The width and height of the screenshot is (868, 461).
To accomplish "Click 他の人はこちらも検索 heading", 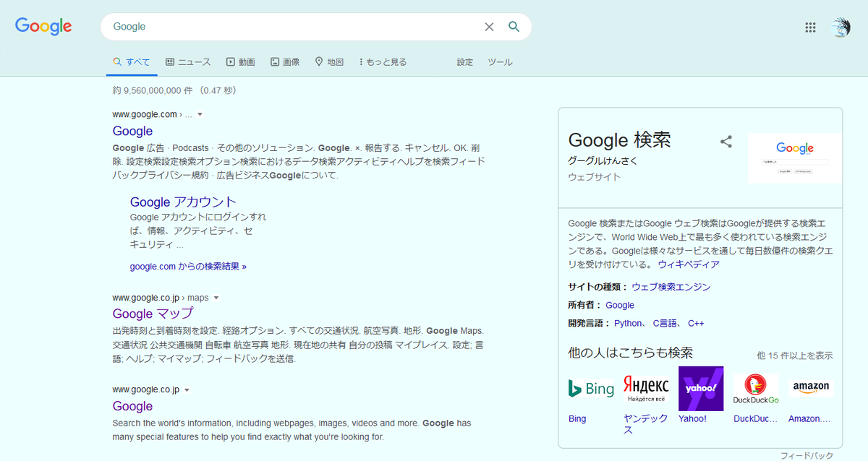I will 631,353.
